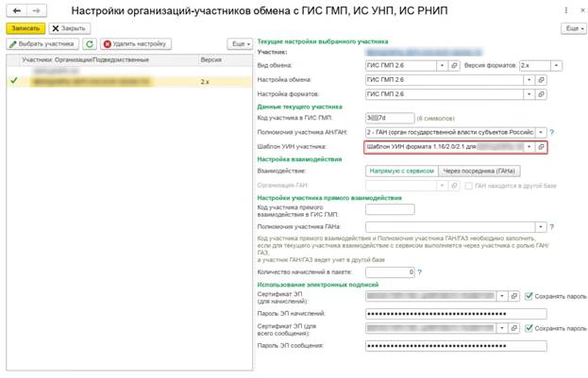
Task: Check ГАН находится в другой базе
Action: 468,186
